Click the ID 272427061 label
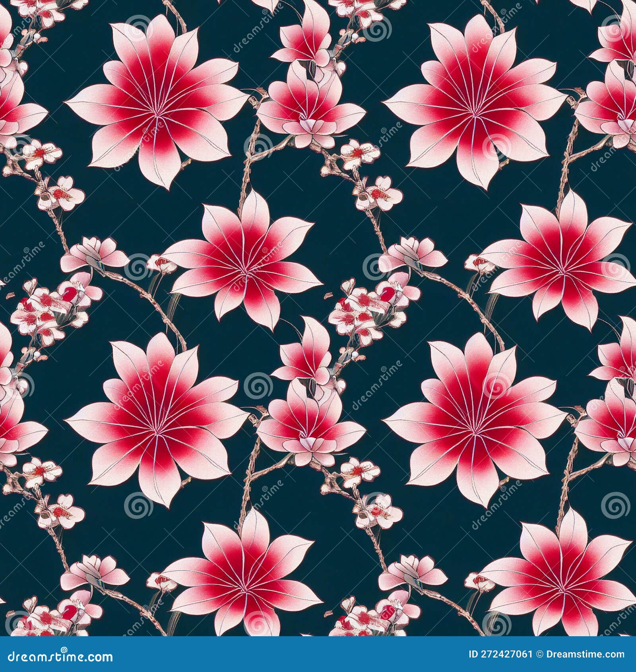The image size is (636, 672). [501, 654]
